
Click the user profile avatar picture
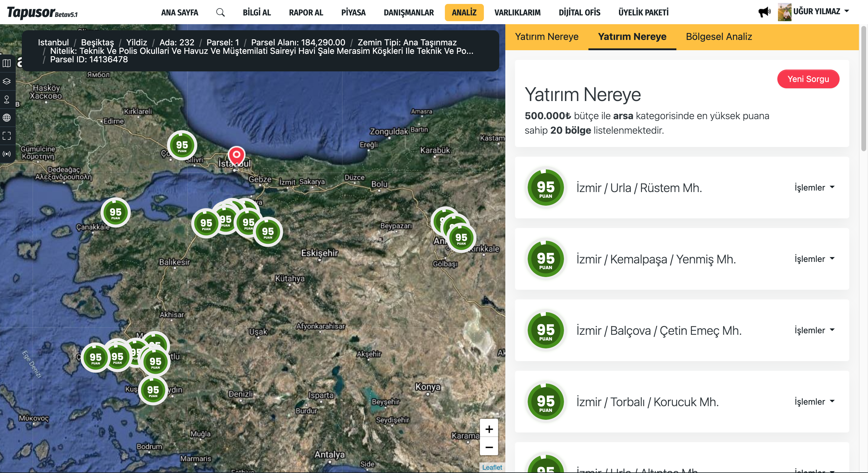tap(785, 12)
